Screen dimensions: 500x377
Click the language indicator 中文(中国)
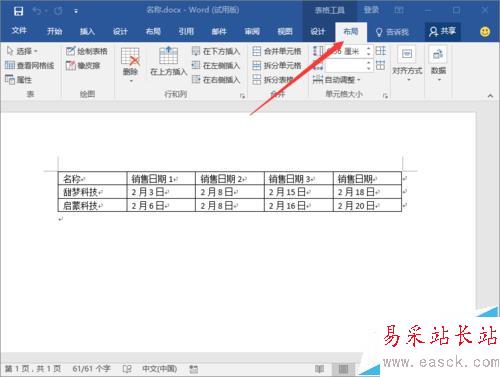(x=159, y=369)
